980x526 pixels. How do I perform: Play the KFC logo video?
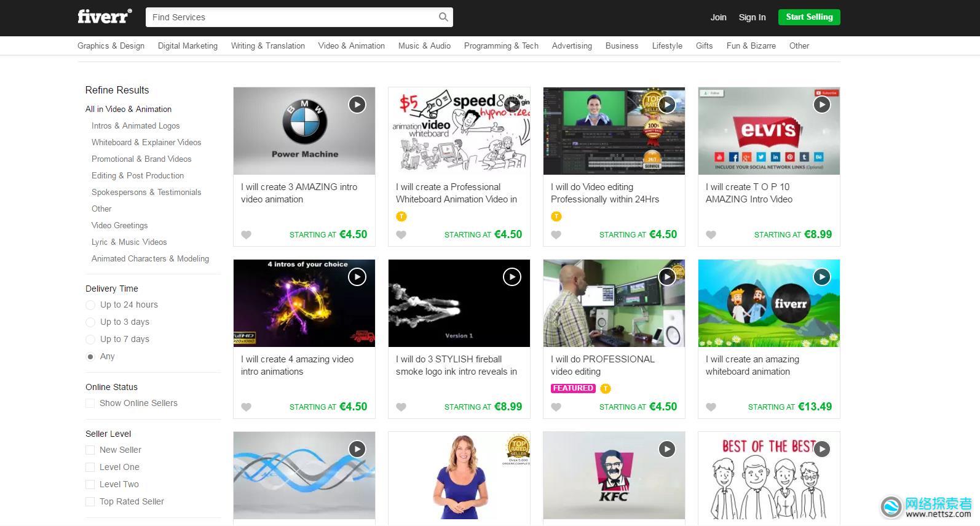pos(667,449)
